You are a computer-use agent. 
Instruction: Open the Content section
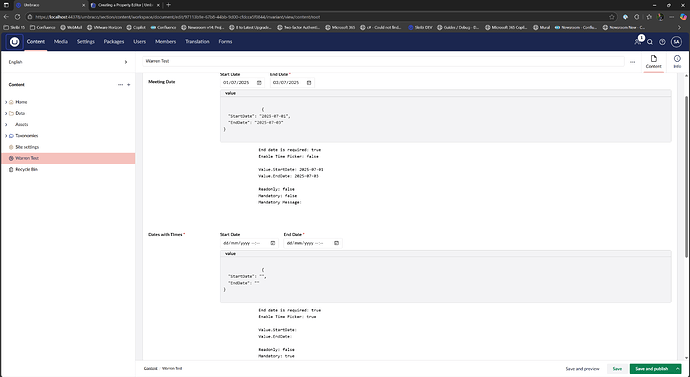pyautogui.click(x=36, y=42)
